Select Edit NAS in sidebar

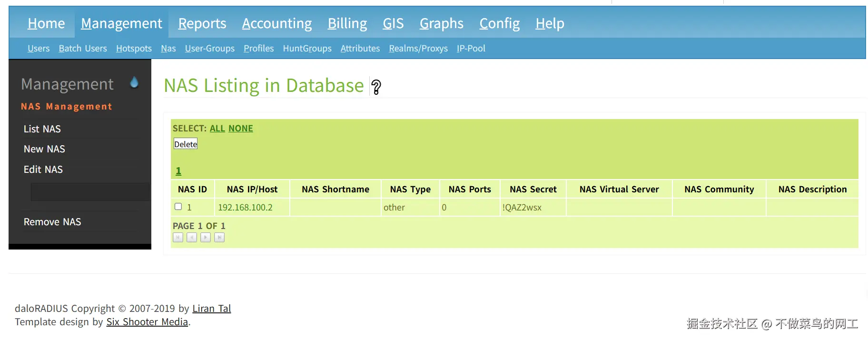point(43,170)
